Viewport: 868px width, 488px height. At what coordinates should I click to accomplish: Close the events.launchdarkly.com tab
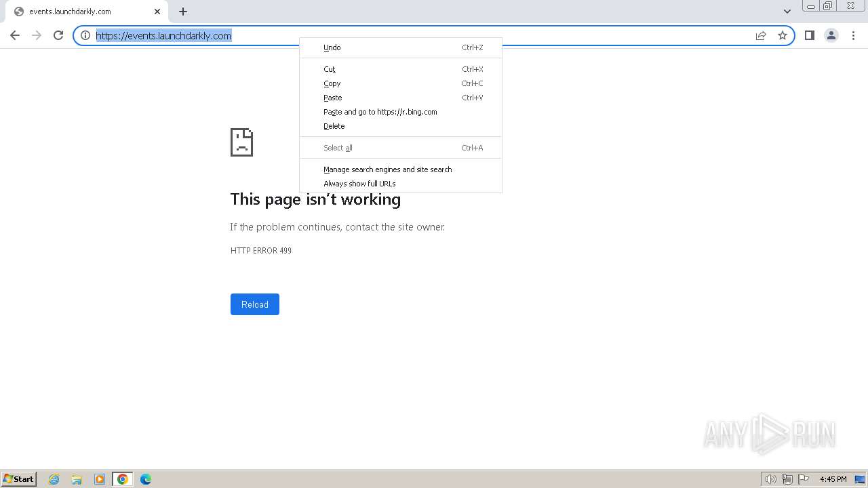point(157,12)
